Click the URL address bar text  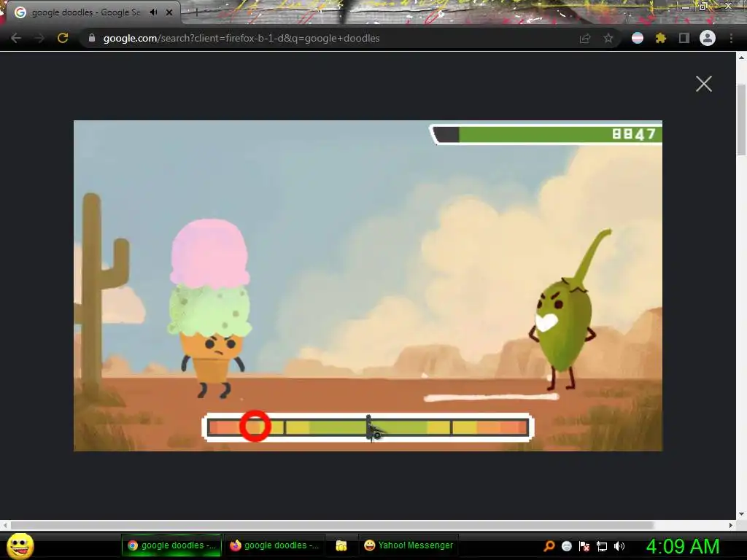tap(241, 38)
